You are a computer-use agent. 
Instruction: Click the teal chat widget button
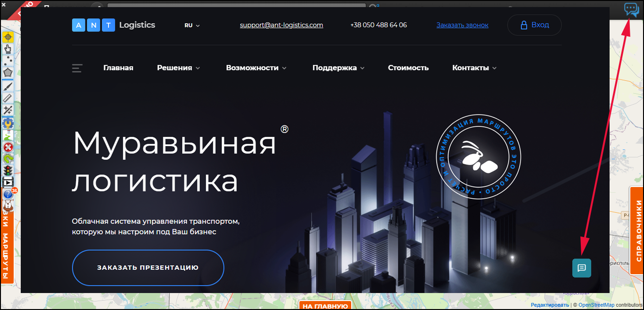click(581, 268)
